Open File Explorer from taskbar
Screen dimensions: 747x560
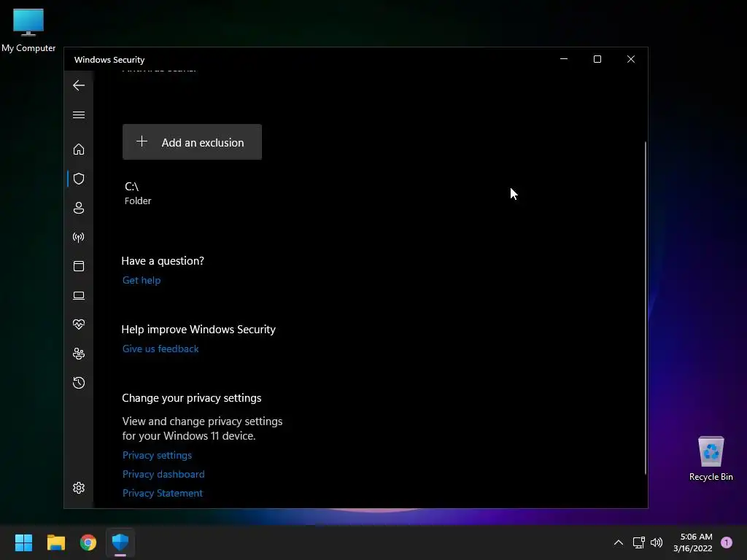point(55,542)
